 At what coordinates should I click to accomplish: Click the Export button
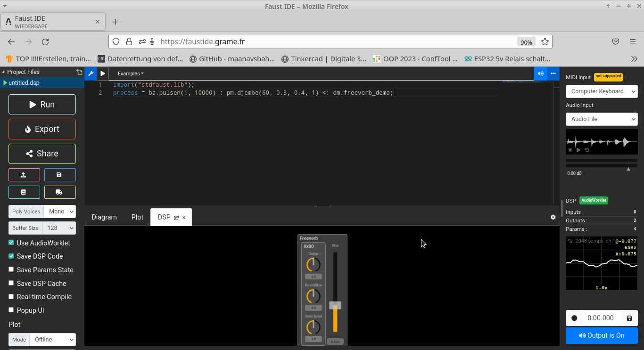[x=42, y=129]
